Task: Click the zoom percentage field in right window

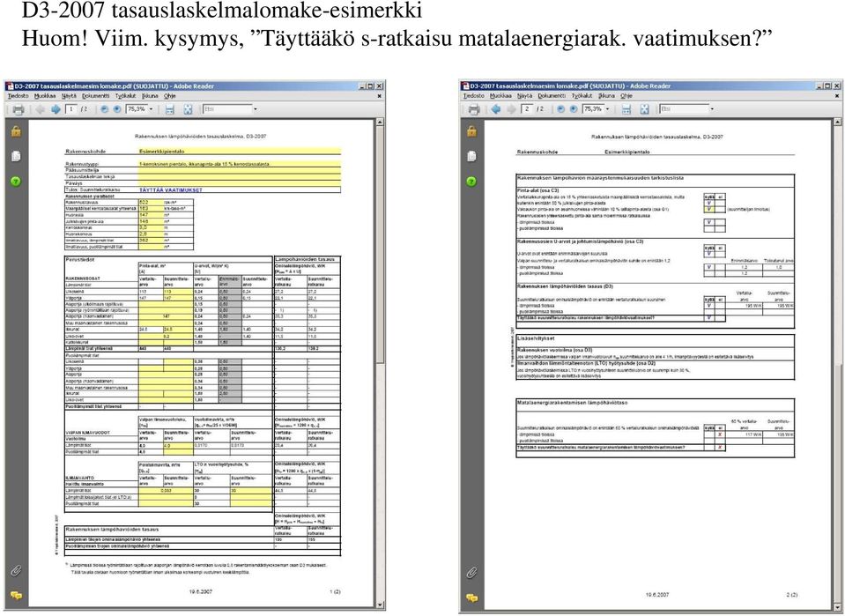Action: coord(593,109)
